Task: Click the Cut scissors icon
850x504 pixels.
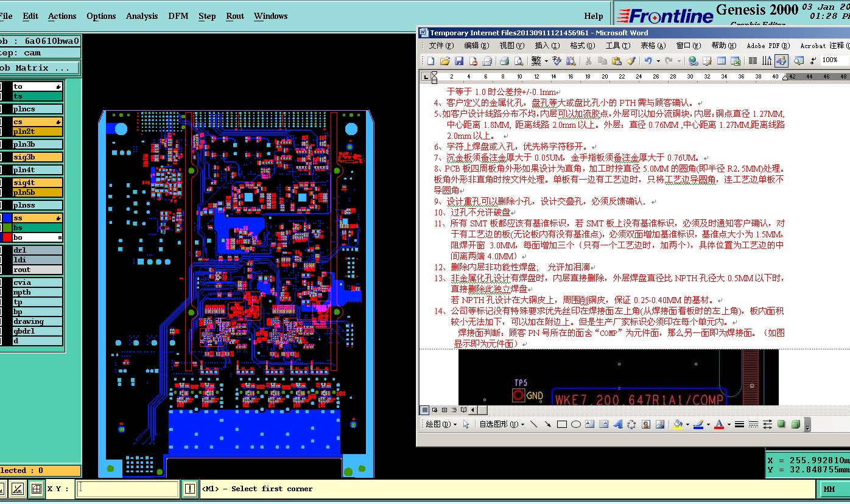Action: tap(588, 60)
